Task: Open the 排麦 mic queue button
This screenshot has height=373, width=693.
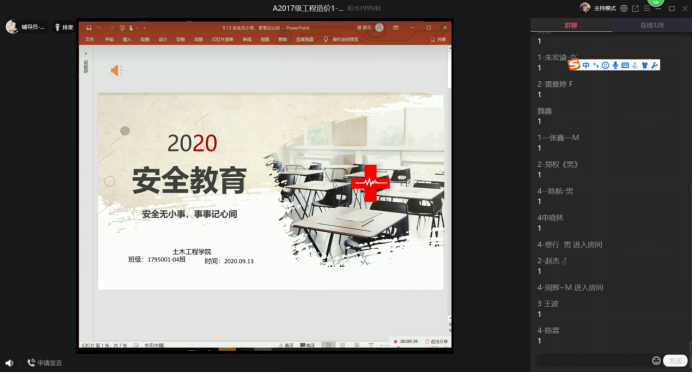Action: pyautogui.click(x=64, y=27)
